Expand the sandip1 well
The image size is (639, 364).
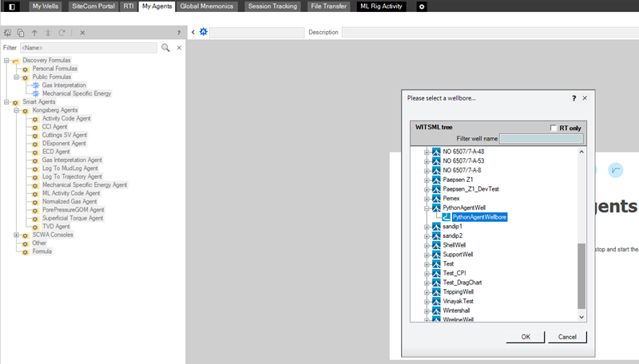click(x=427, y=227)
